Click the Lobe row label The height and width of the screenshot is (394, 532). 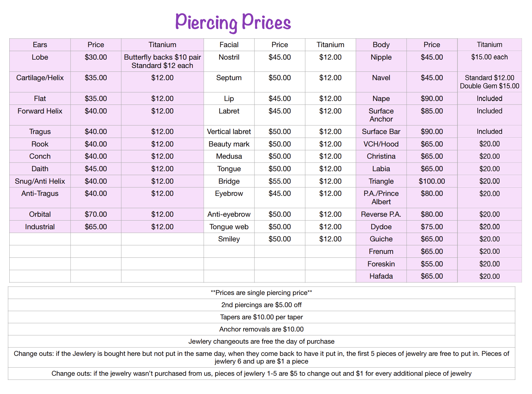pyautogui.click(x=40, y=57)
